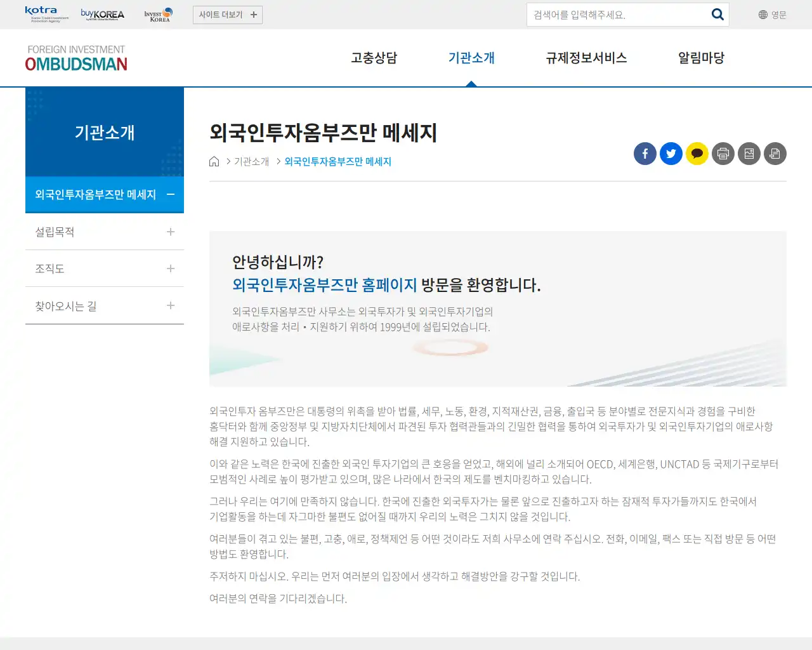Click the search magnifier icon

(x=717, y=14)
